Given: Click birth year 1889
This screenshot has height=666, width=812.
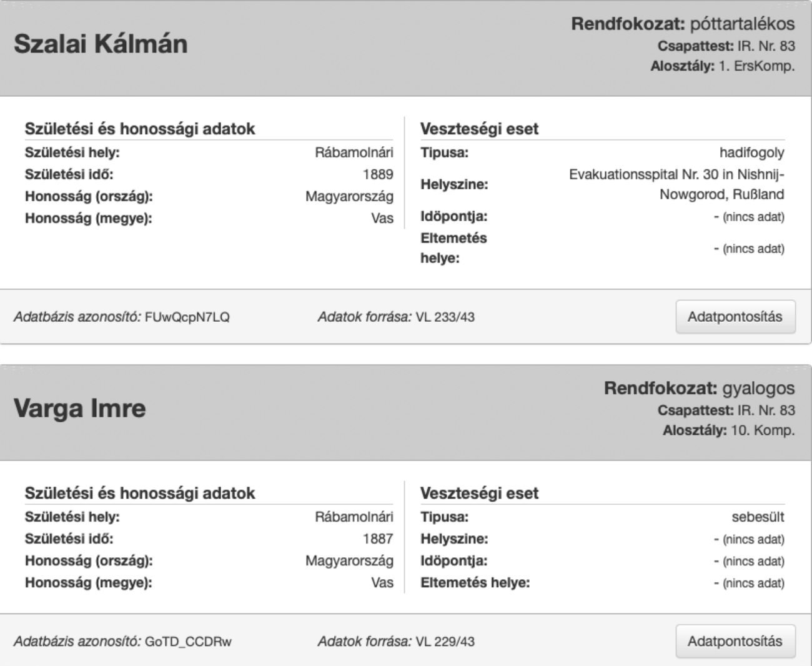Looking at the screenshot, I should pos(378,174).
